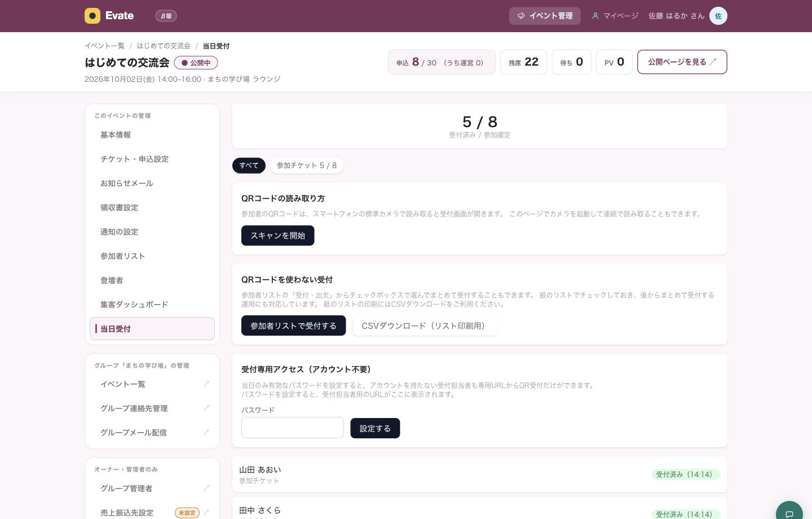Open お知らせメール menu item
The image size is (812, 519).
pyautogui.click(x=152, y=183)
